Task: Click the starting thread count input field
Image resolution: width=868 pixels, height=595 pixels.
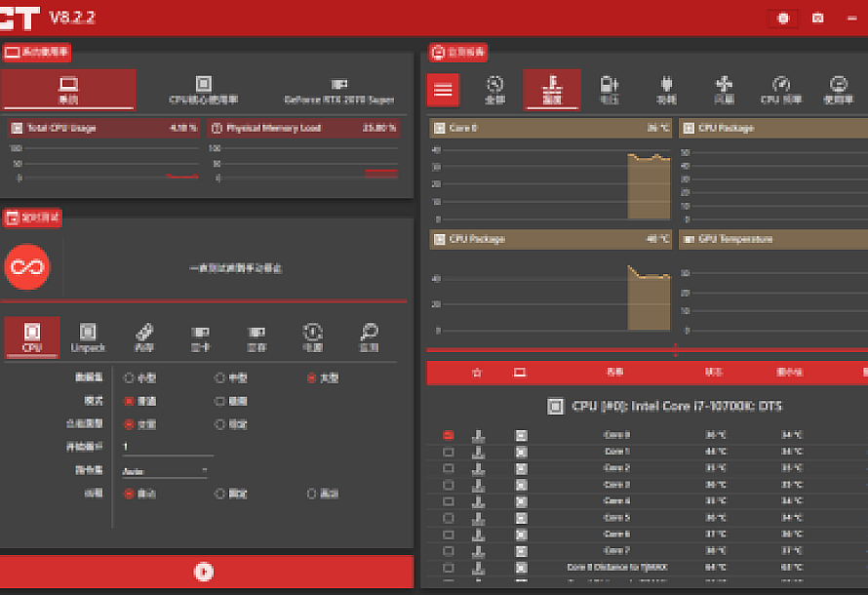Action: pyautogui.click(x=167, y=447)
